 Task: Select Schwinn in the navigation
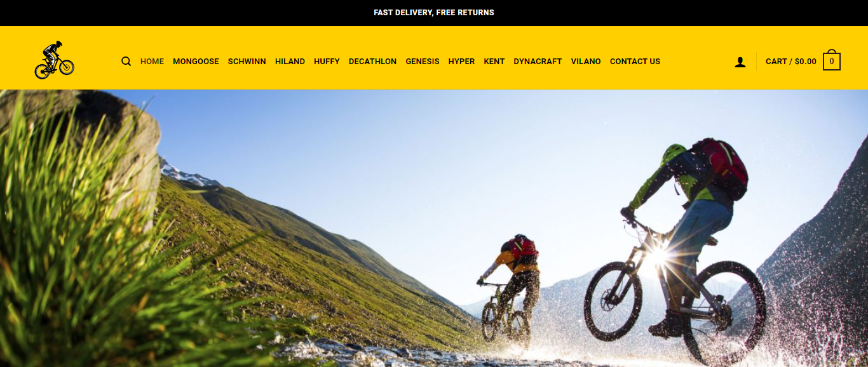coord(247,62)
